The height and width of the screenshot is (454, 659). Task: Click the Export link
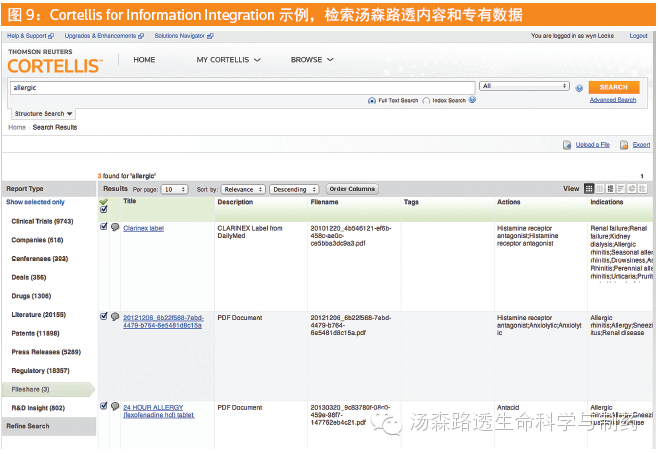click(x=641, y=145)
